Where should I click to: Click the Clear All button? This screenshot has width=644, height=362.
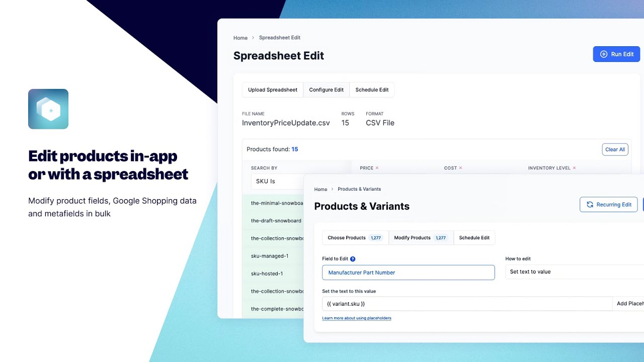(x=615, y=149)
